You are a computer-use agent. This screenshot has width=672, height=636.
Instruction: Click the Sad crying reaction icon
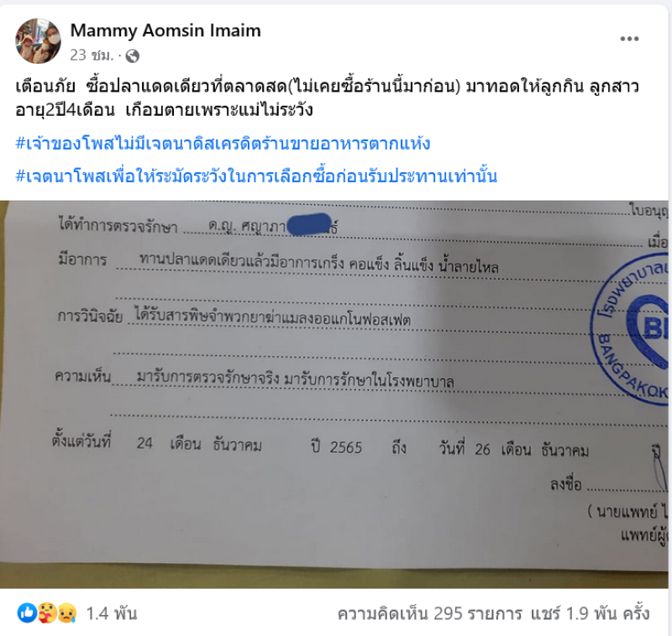coord(67,613)
